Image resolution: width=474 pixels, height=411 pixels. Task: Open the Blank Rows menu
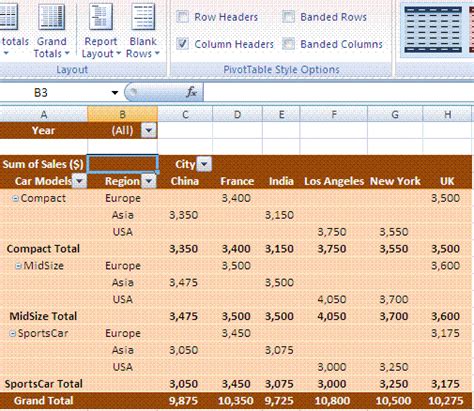[x=143, y=31]
